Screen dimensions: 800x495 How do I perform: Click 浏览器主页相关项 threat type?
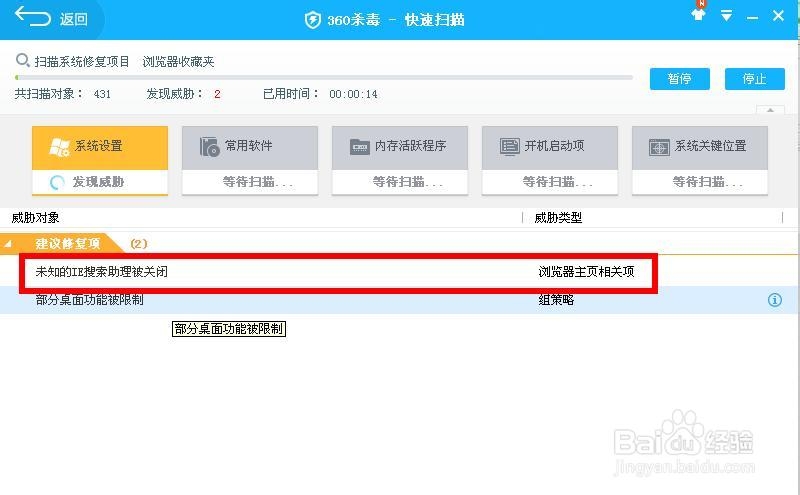tap(586, 272)
